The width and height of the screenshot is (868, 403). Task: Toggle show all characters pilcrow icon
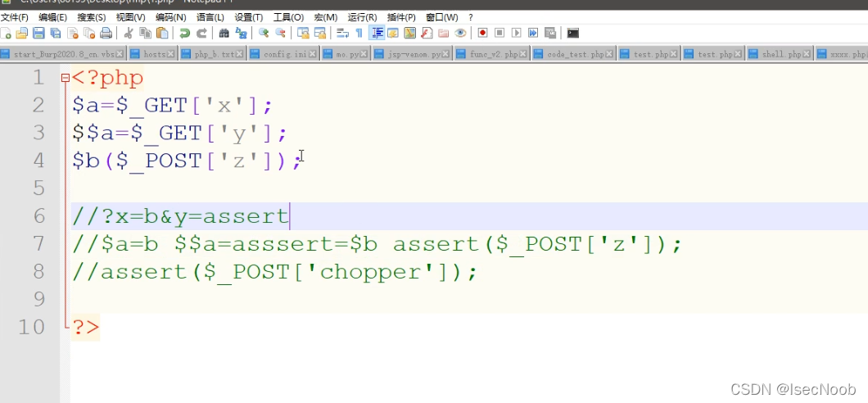pos(359,34)
